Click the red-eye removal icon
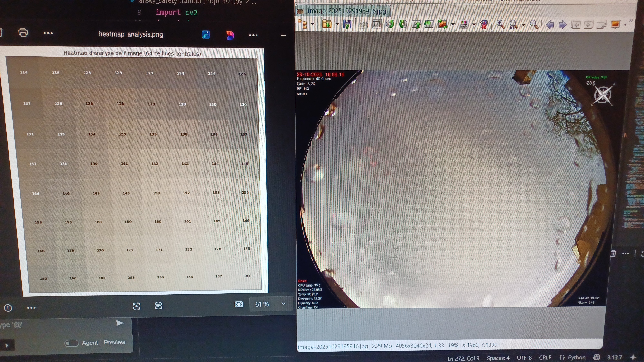Image resolution: width=644 pixels, height=362 pixels. 484,24
